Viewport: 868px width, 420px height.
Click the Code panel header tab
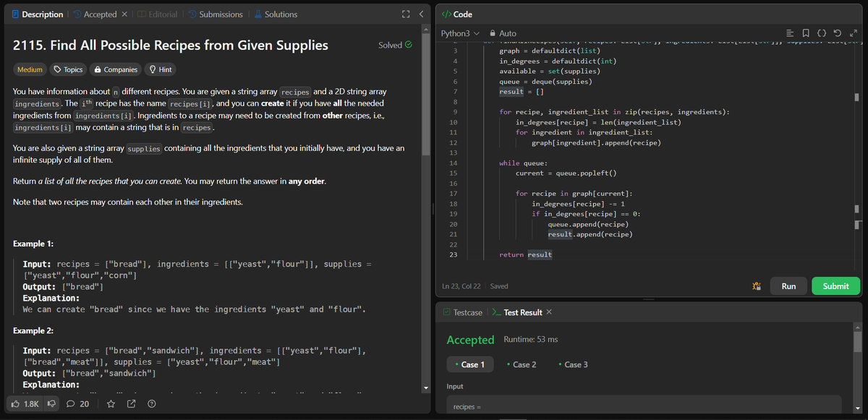(x=457, y=14)
